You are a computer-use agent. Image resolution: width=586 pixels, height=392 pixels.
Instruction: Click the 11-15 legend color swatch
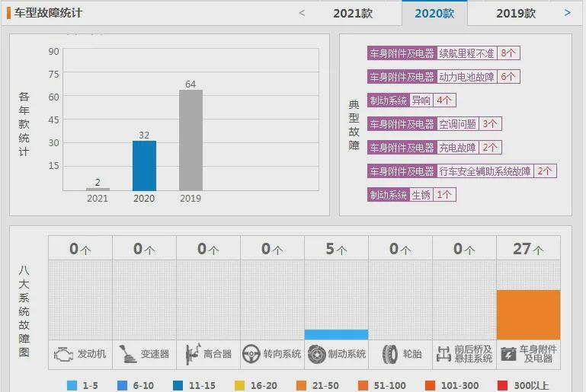coord(178,385)
